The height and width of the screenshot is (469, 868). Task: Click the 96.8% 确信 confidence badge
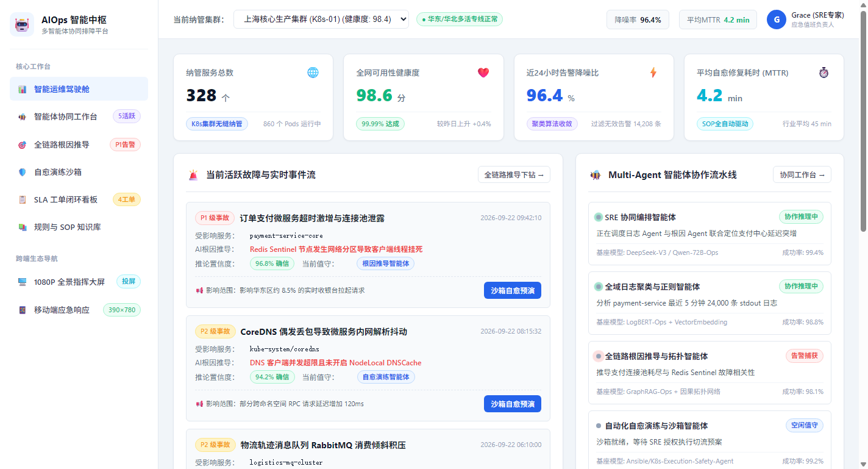[272, 263]
